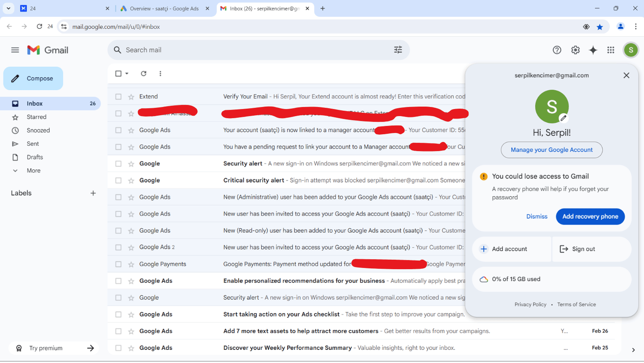Image resolution: width=644 pixels, height=363 pixels.
Task: Switch to the Google Ads Overview tab
Action: [x=164, y=8]
